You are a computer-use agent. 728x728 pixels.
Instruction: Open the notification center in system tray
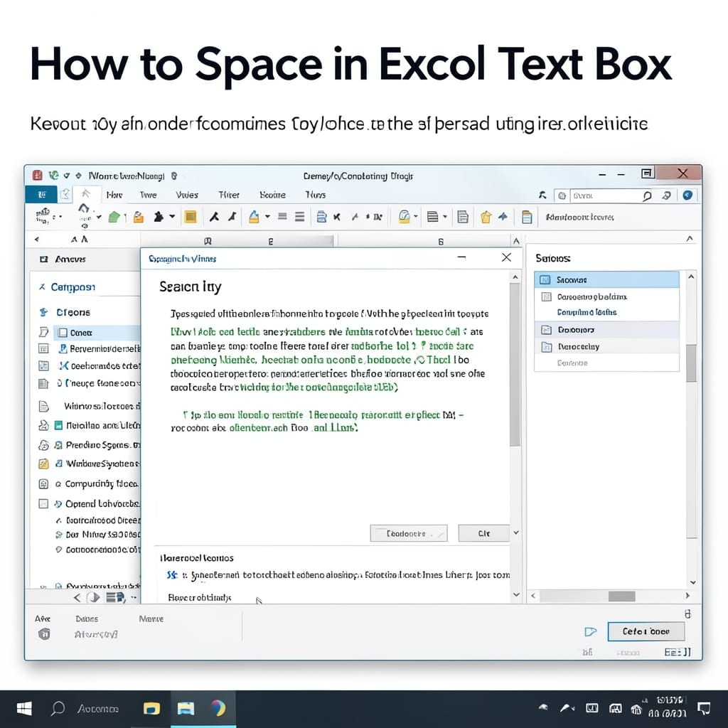pyautogui.click(x=704, y=709)
